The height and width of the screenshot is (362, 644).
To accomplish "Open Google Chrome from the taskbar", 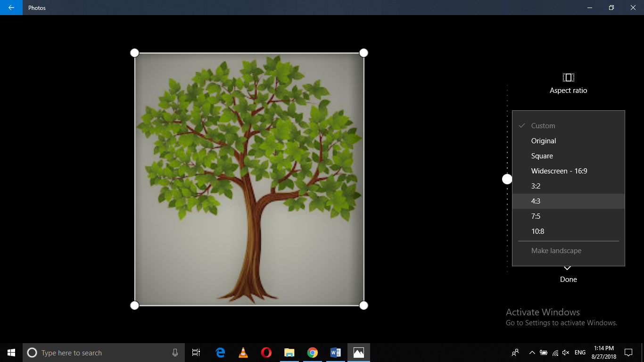I will [x=312, y=352].
